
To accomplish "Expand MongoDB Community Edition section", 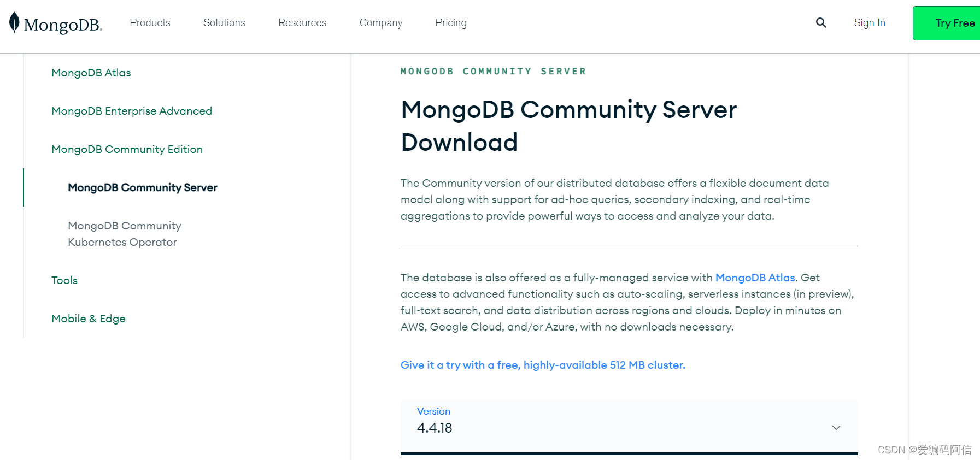I will 127,149.
